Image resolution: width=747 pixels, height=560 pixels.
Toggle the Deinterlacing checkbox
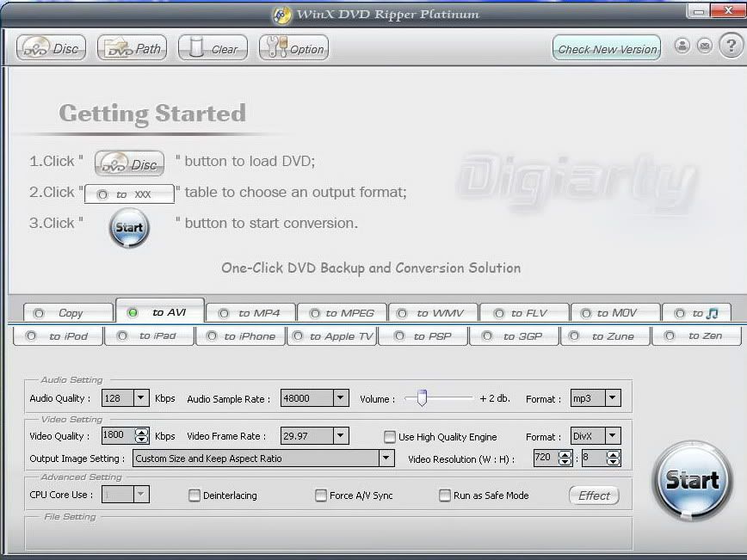(x=194, y=495)
